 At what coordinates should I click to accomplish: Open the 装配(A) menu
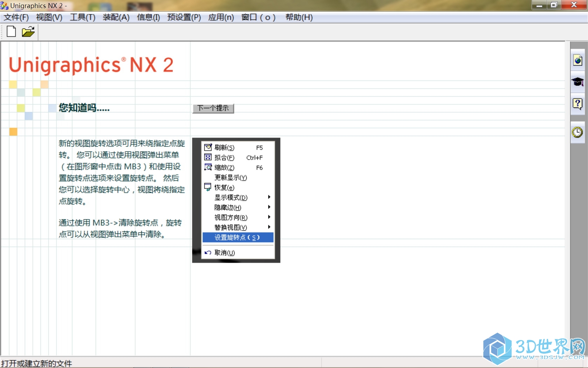click(116, 17)
